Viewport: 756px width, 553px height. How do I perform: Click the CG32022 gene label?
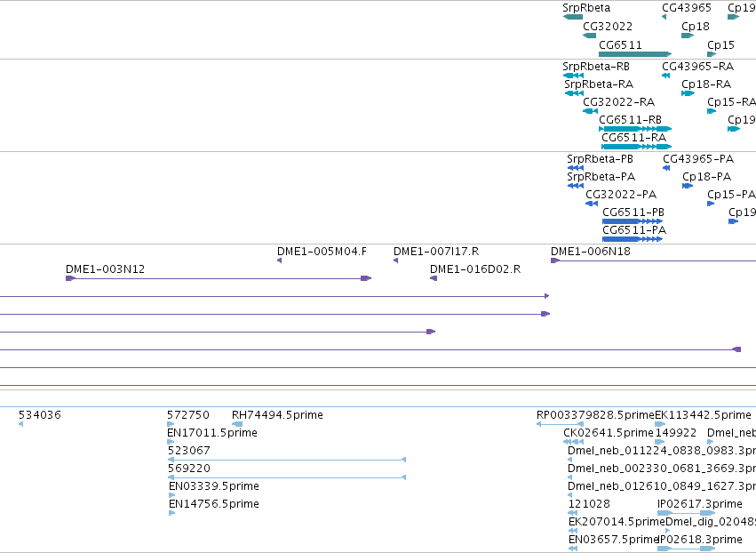[608, 27]
